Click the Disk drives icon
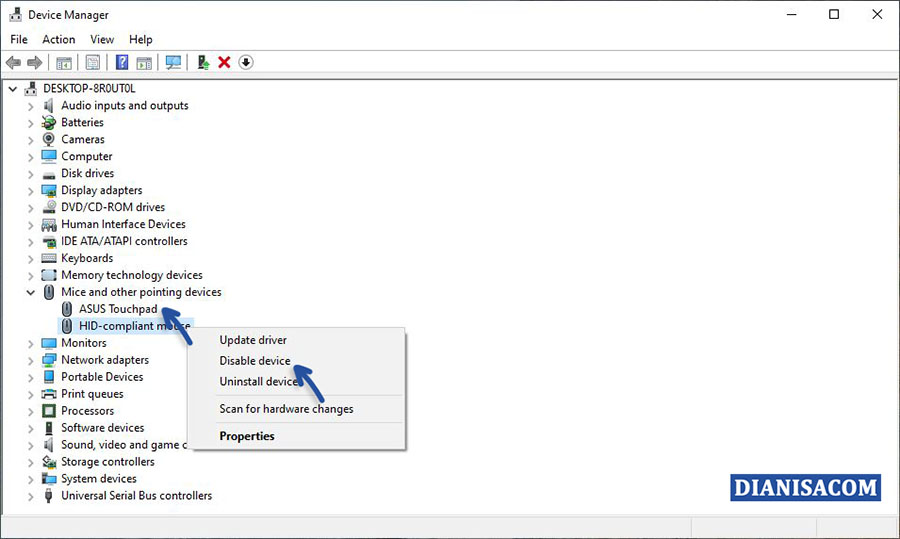 (x=49, y=174)
